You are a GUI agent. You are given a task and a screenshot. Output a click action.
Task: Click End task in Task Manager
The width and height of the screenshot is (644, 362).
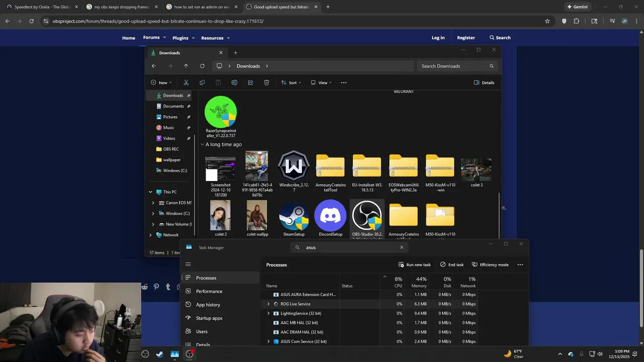[x=452, y=264]
